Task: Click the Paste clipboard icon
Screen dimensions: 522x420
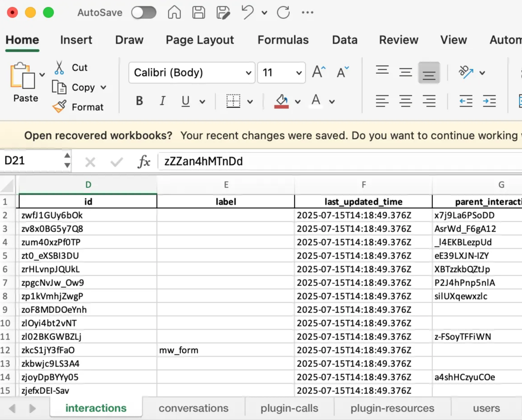Action: click(22, 76)
